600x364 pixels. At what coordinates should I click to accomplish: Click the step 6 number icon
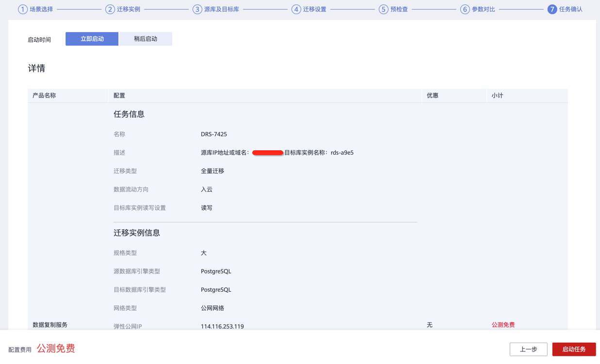pyautogui.click(x=465, y=9)
